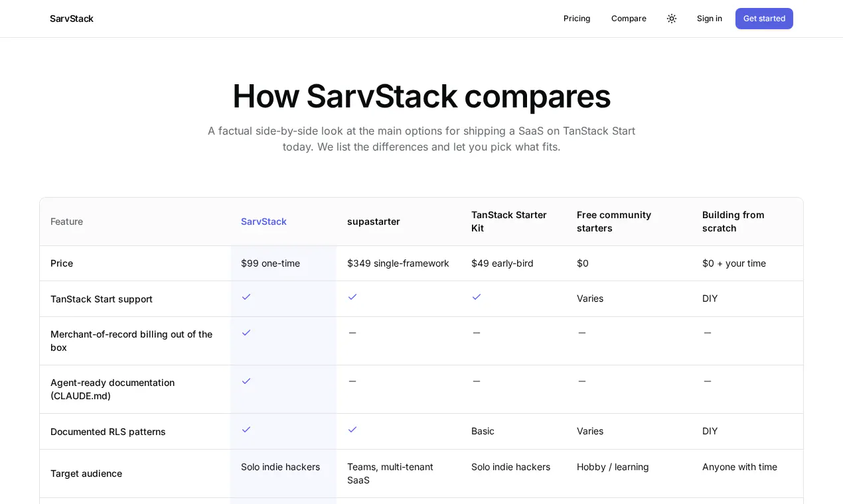Click Varies in TanStack Start support row
This screenshot has height=504, width=843.
coord(590,298)
